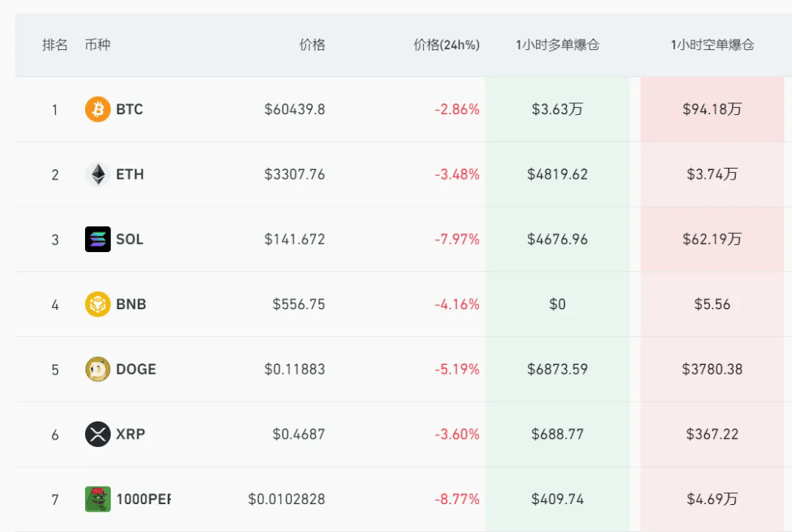792x532 pixels.
Task: Sort by the 价格 column header
Action: 313,45
